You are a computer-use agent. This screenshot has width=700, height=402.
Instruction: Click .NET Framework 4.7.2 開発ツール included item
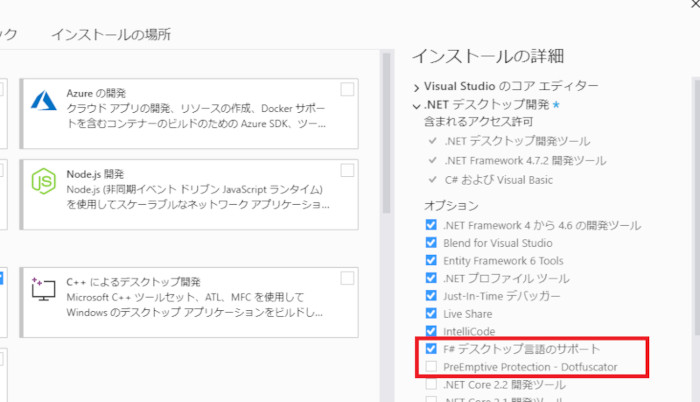(x=525, y=160)
